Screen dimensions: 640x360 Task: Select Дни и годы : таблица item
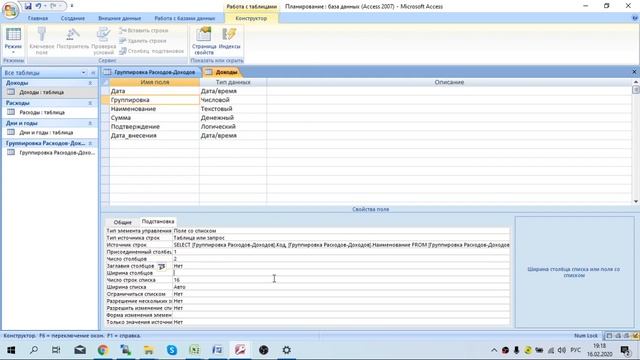pos(46,132)
